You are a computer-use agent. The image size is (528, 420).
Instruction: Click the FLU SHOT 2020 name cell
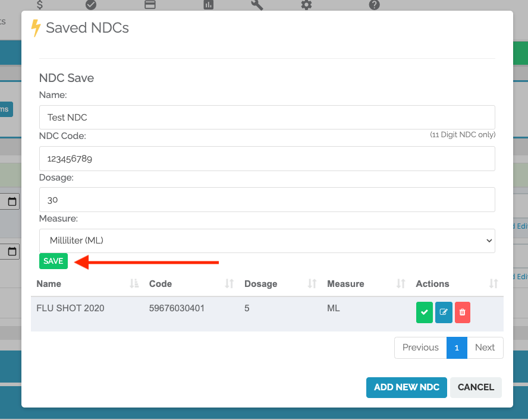tap(70, 308)
